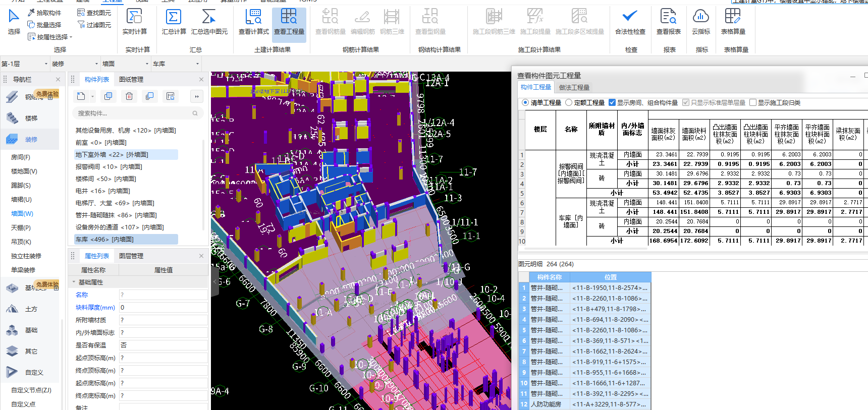868x410 pixels.
Task: Select 地下室外墙 <22> component
Action: pyautogui.click(x=126, y=154)
